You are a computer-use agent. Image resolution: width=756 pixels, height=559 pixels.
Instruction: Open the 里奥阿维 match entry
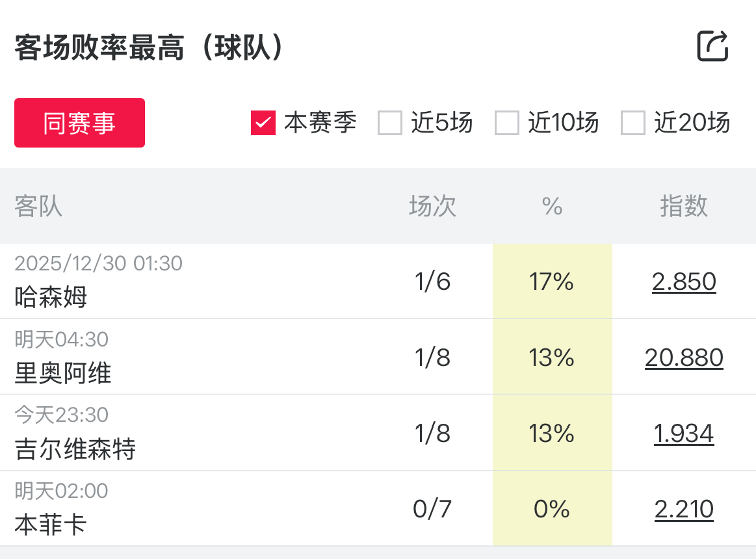tap(63, 373)
